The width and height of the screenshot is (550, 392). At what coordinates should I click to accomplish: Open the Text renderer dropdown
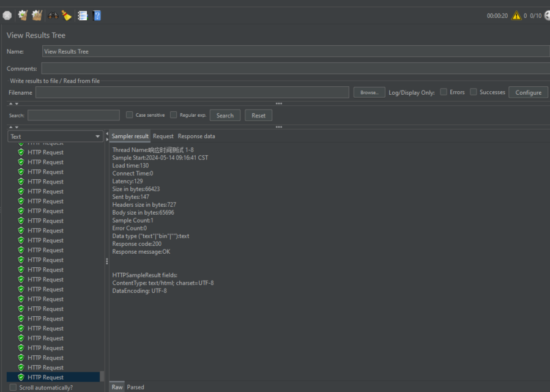[x=55, y=136]
